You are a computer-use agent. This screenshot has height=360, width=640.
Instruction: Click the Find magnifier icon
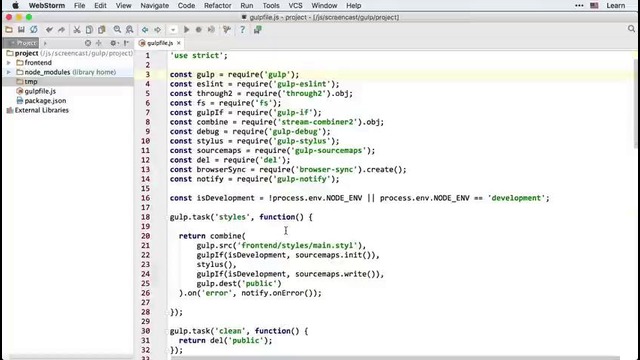pyautogui.click(x=117, y=30)
